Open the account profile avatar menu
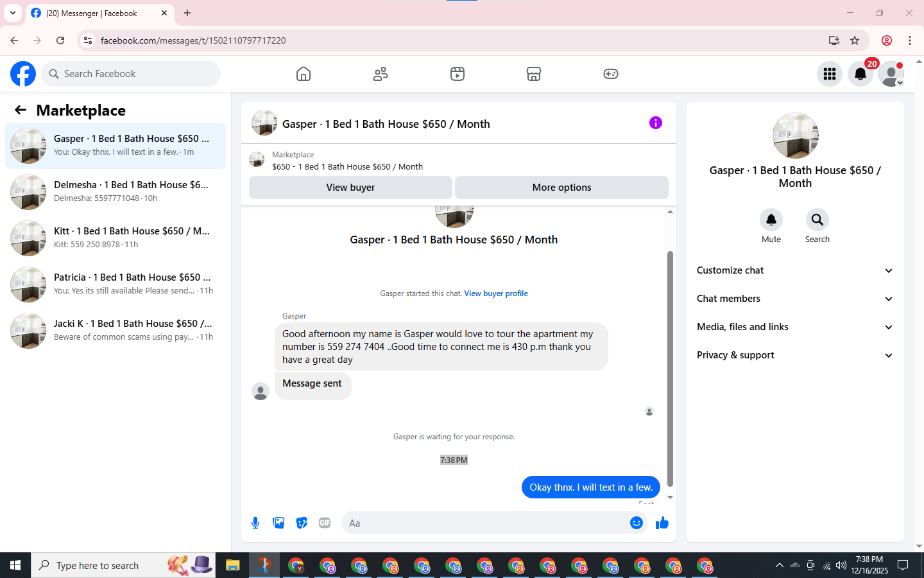This screenshot has height=578, width=924. [891, 74]
